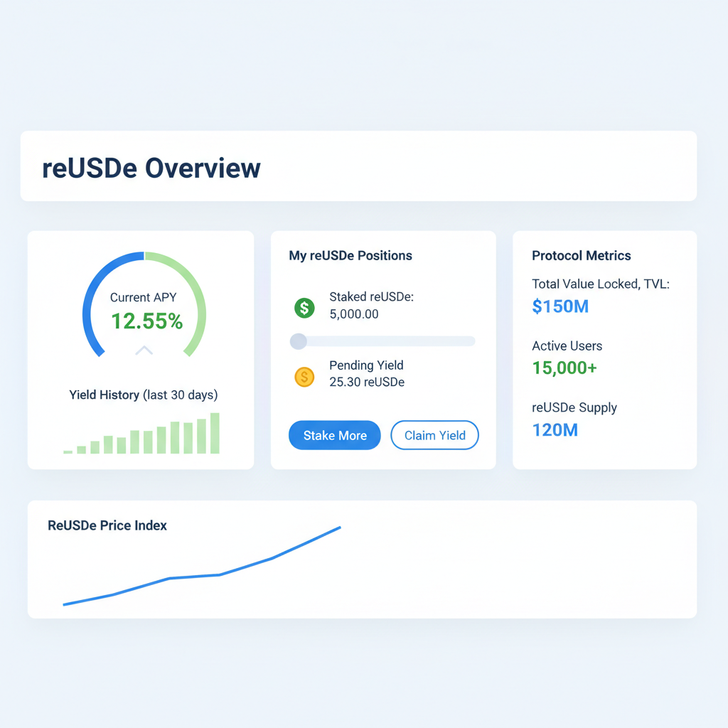728x728 pixels.
Task: Click the tallest bar in Yield History
Action: [215, 432]
